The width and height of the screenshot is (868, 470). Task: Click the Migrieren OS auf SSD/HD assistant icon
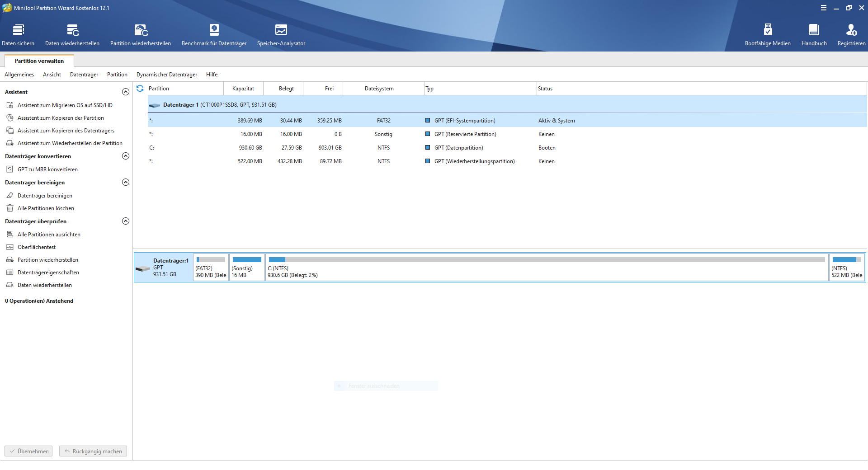click(10, 105)
